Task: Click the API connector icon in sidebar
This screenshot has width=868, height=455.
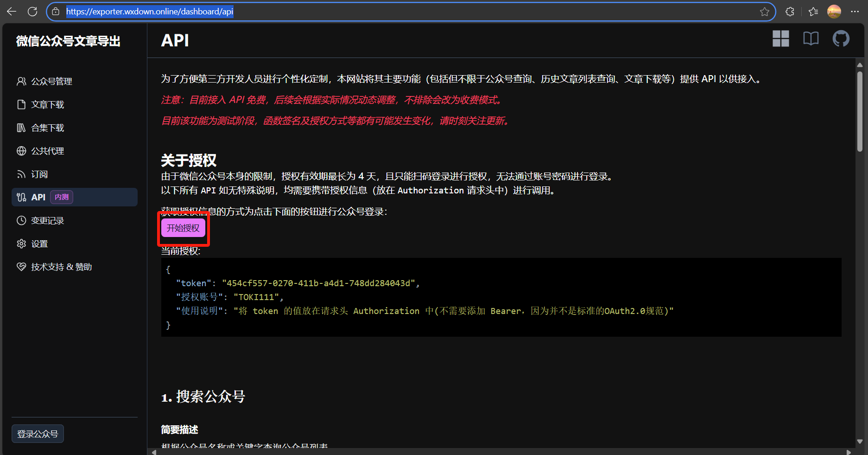Action: pyautogui.click(x=21, y=197)
